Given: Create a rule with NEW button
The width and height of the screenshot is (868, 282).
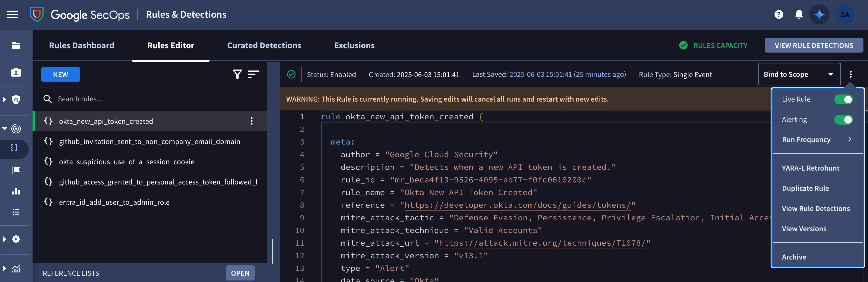Looking at the screenshot, I should [60, 74].
